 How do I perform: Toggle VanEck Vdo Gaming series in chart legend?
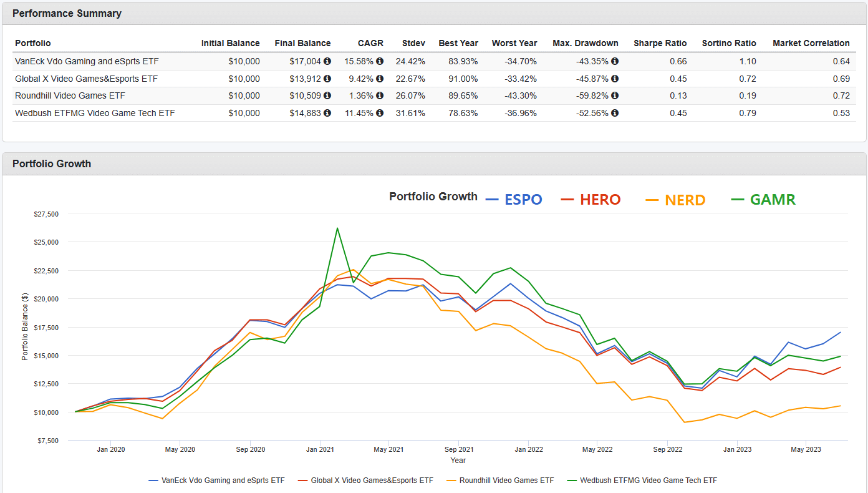click(216, 481)
